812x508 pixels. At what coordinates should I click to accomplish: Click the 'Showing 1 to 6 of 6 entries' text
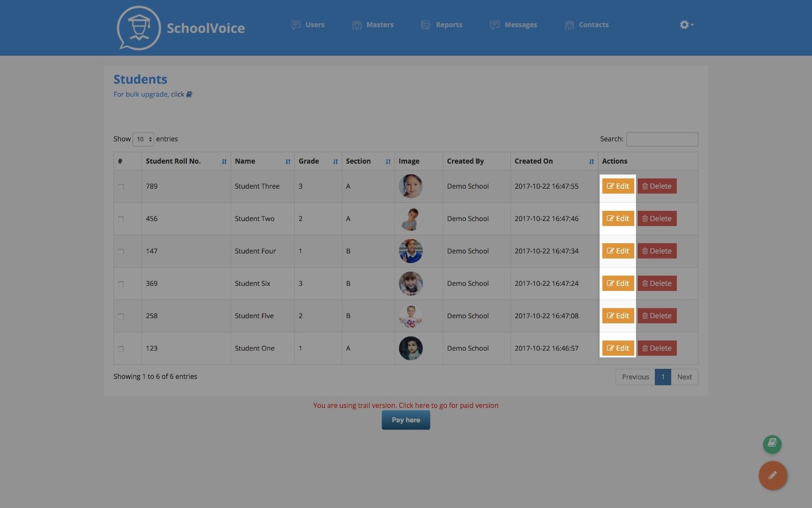pyautogui.click(x=156, y=377)
